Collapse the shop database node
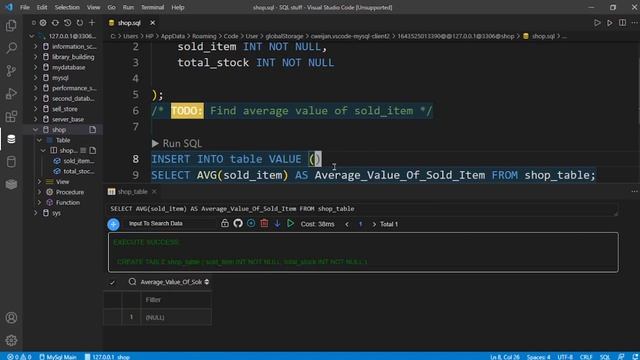The width and height of the screenshot is (640, 360). [36, 129]
